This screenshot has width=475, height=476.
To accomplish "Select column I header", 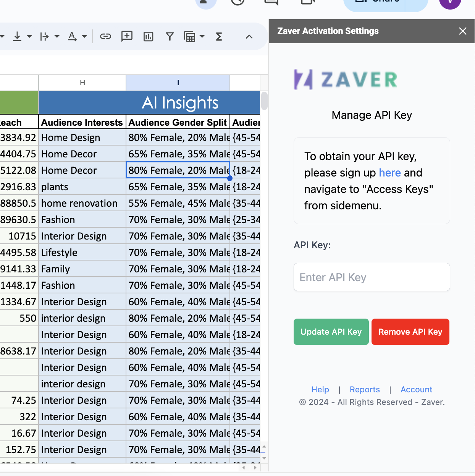I will pyautogui.click(x=178, y=83).
